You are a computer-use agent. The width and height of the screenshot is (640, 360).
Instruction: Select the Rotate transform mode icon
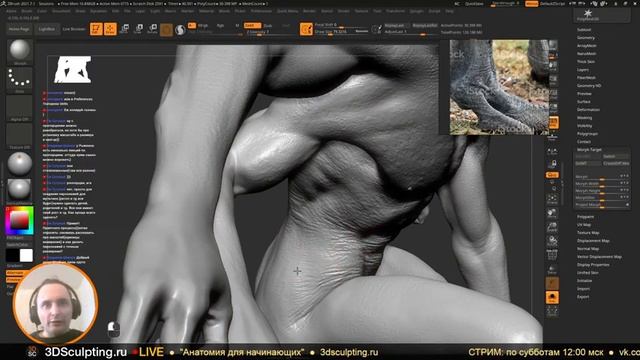pyautogui.click(x=153, y=29)
